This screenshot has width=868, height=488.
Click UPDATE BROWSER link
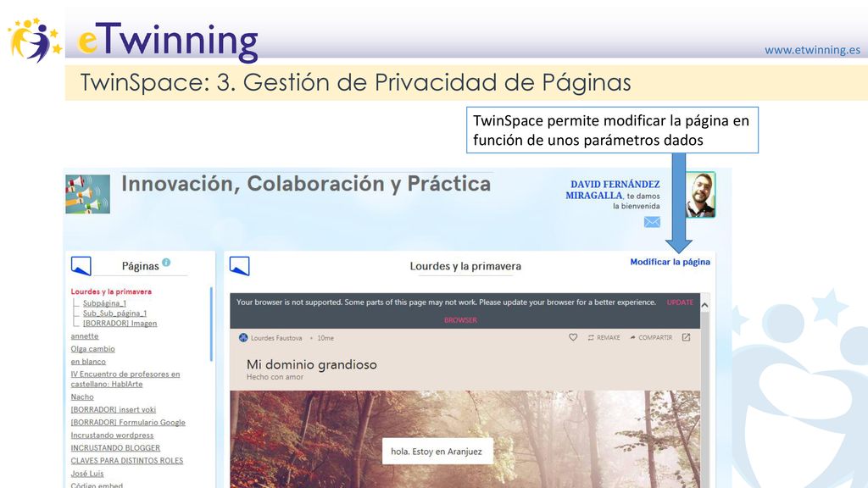coord(680,302)
